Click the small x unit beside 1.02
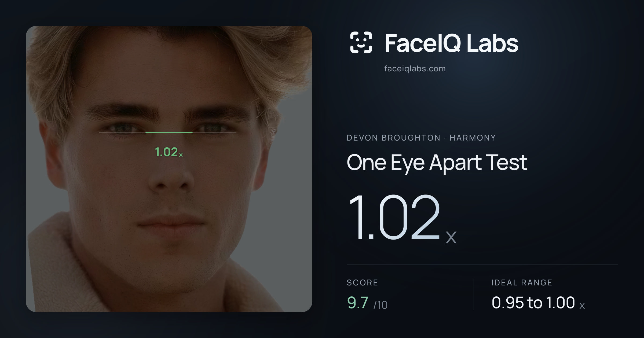644x338 pixels. coord(451,237)
